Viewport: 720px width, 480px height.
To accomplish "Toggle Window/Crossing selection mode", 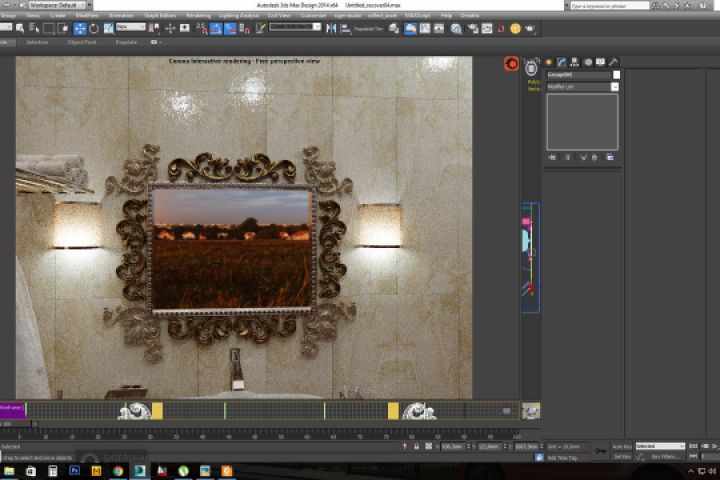I will point(63,28).
